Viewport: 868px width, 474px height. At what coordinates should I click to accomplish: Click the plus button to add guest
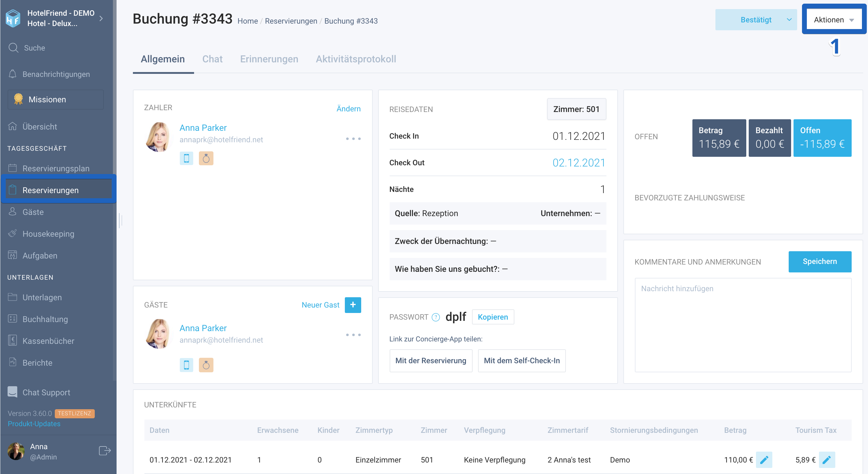(353, 305)
